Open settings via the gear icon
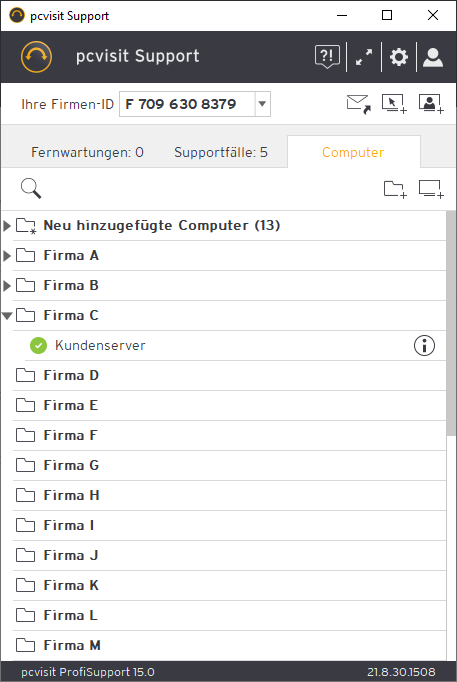 (399, 57)
